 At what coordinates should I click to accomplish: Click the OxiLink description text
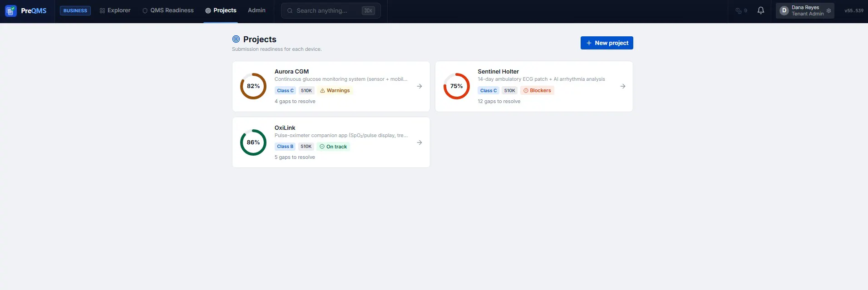(341, 135)
